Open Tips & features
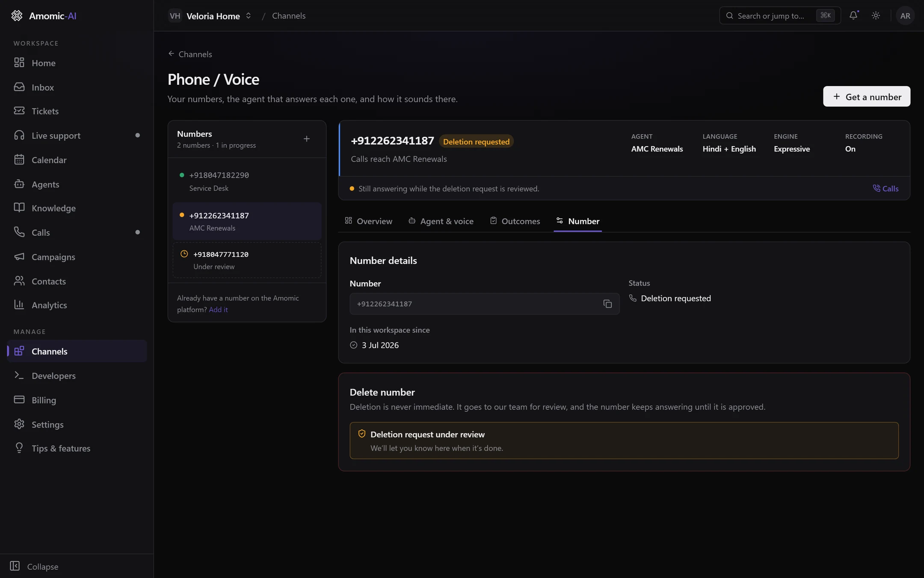 (x=77, y=448)
